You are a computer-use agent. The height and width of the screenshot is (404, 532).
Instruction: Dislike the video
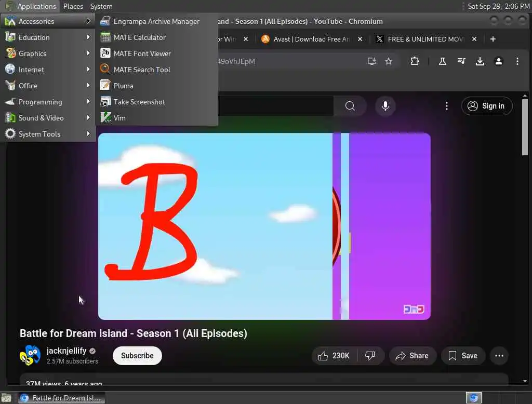coord(370,356)
